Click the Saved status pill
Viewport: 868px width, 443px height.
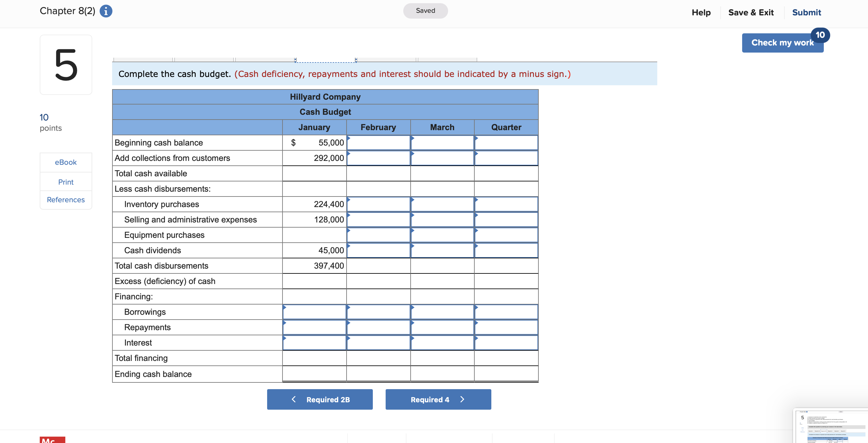pos(425,11)
